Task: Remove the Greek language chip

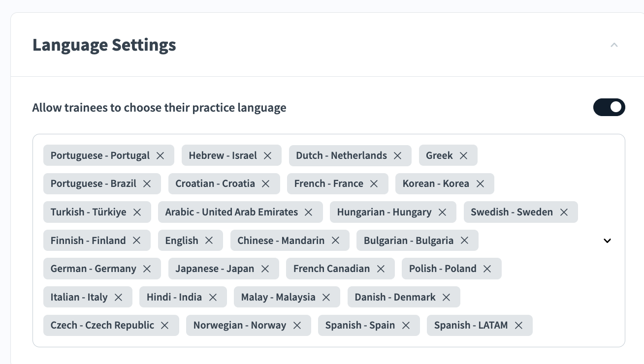Action: pyautogui.click(x=464, y=155)
